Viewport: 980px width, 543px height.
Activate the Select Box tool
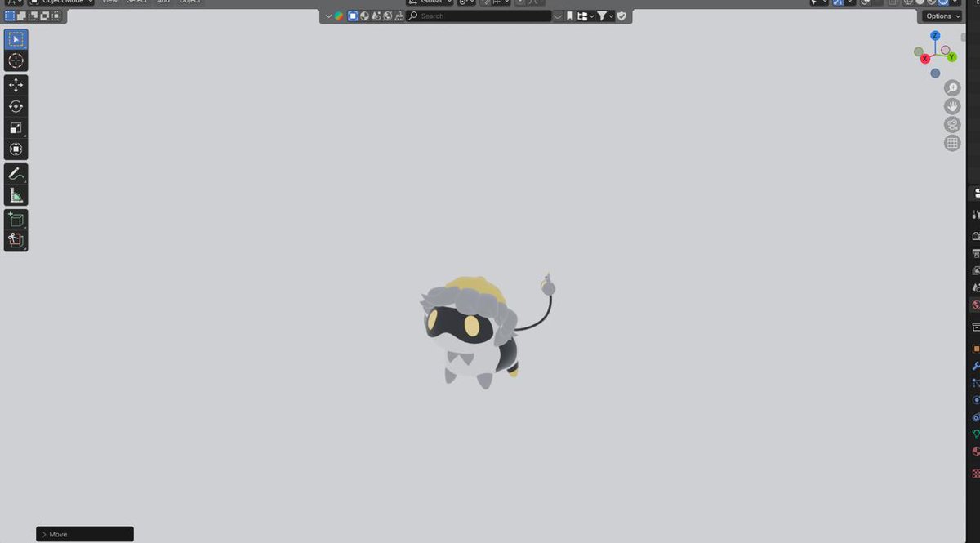16,39
